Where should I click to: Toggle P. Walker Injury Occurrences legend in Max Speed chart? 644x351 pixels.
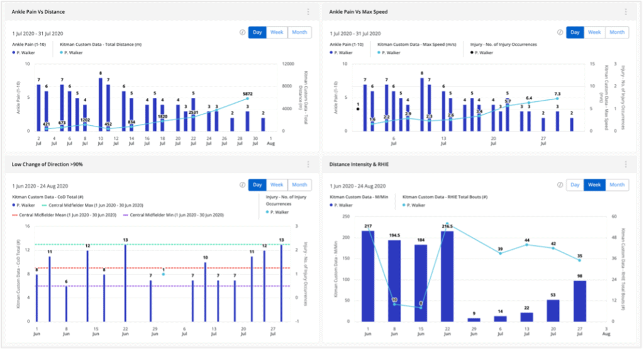coord(482,53)
